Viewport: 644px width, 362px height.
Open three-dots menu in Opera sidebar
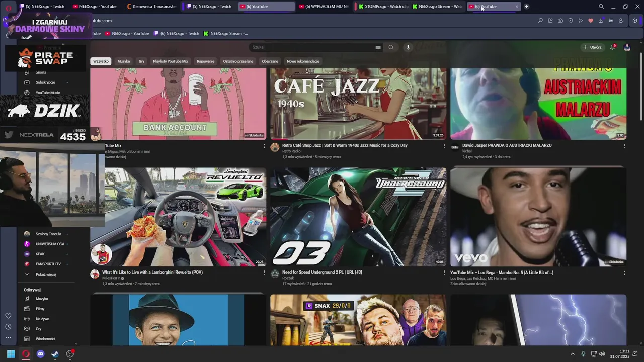[x=8, y=338]
